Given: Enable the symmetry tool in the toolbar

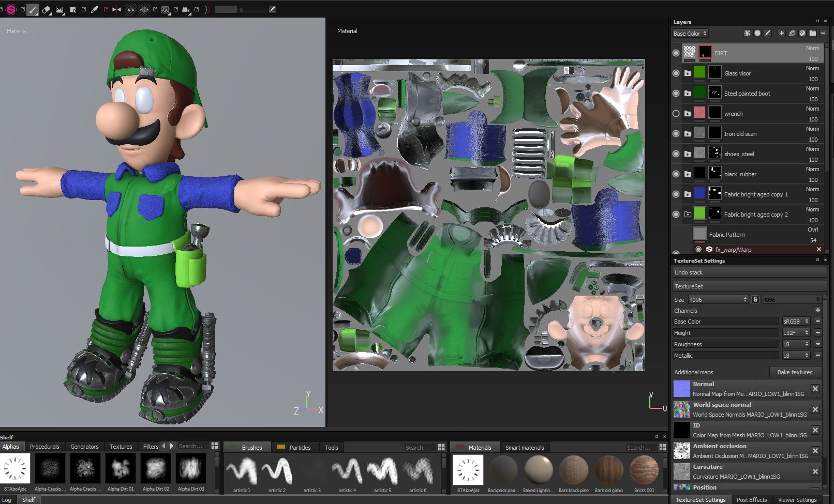Looking at the screenshot, I should coord(115,9).
